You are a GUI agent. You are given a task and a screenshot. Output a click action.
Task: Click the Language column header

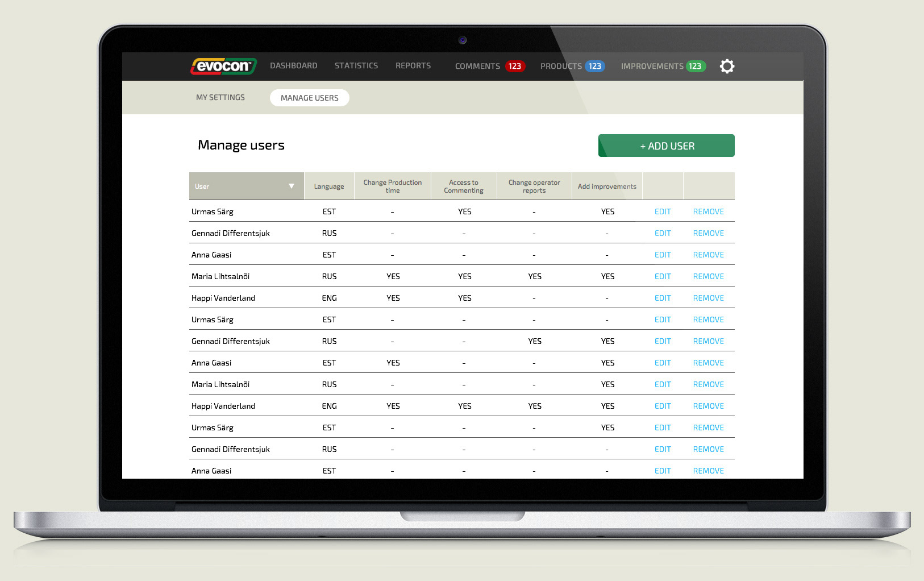click(x=329, y=186)
